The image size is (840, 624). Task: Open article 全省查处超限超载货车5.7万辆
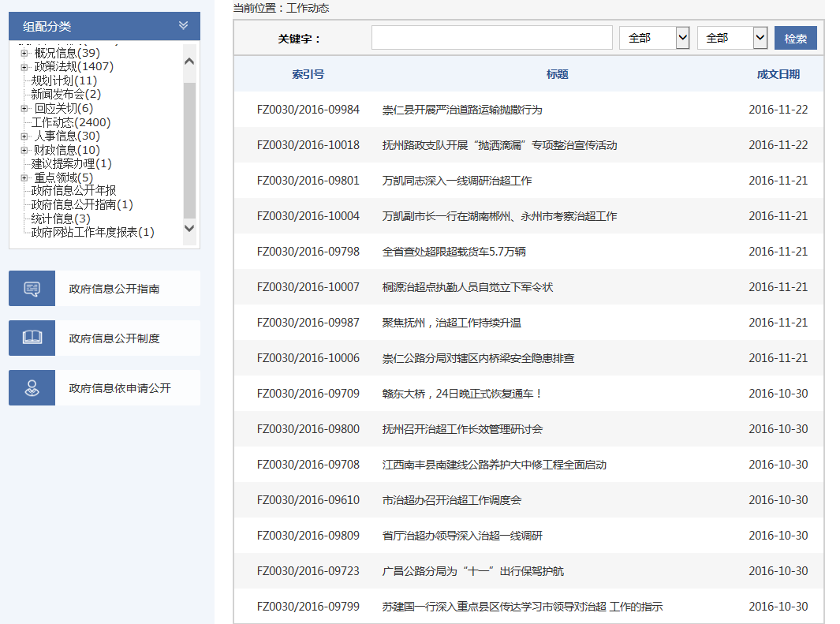point(454,252)
